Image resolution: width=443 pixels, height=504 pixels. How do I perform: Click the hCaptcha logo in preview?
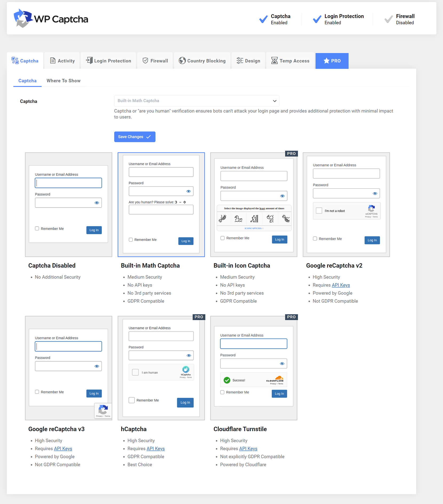(186, 370)
